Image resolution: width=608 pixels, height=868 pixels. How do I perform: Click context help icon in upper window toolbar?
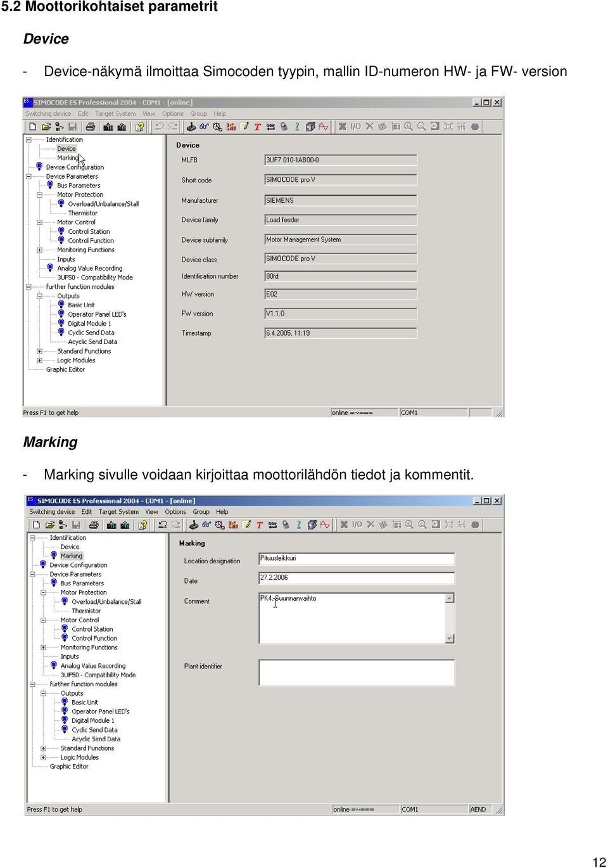[140, 127]
